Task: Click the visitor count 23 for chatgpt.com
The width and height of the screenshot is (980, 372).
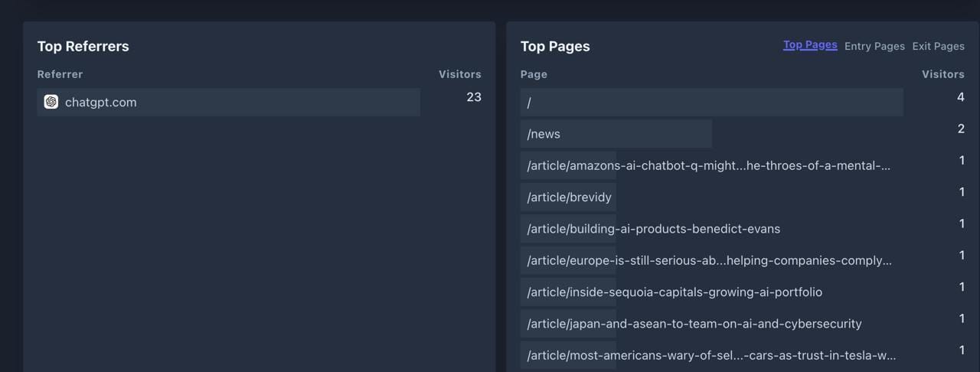Action: [x=474, y=97]
